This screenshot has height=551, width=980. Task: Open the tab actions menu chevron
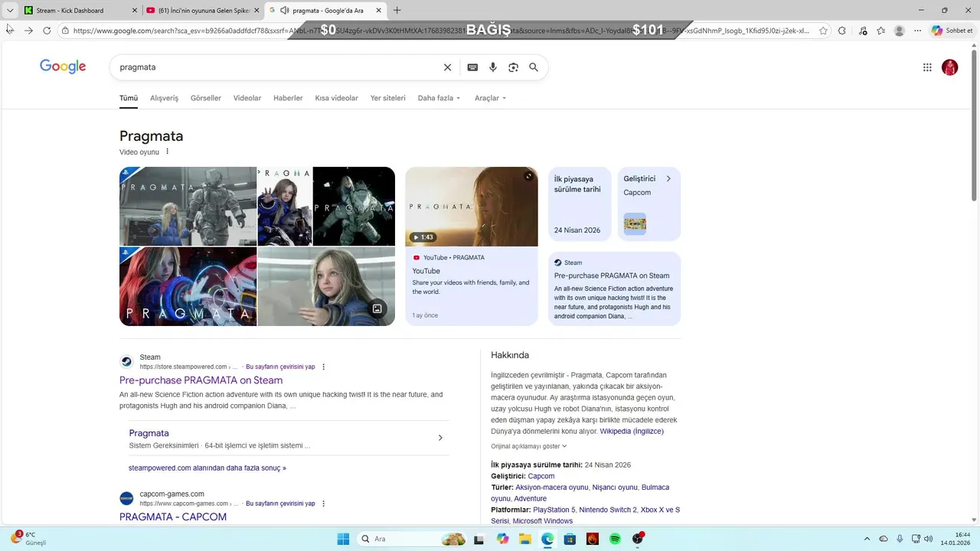click(10, 11)
